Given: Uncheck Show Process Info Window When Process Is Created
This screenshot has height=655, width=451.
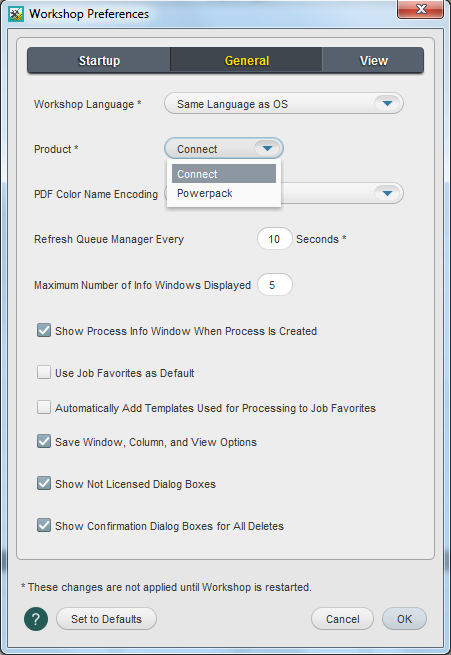Looking at the screenshot, I should 44,330.
